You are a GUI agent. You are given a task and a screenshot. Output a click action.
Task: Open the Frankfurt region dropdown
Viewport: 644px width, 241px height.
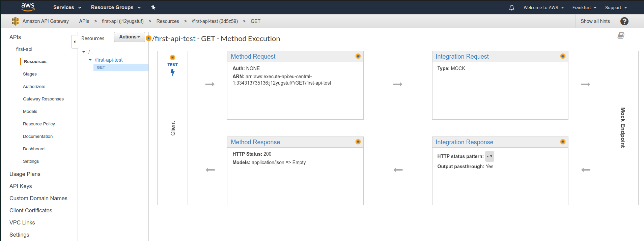point(584,7)
